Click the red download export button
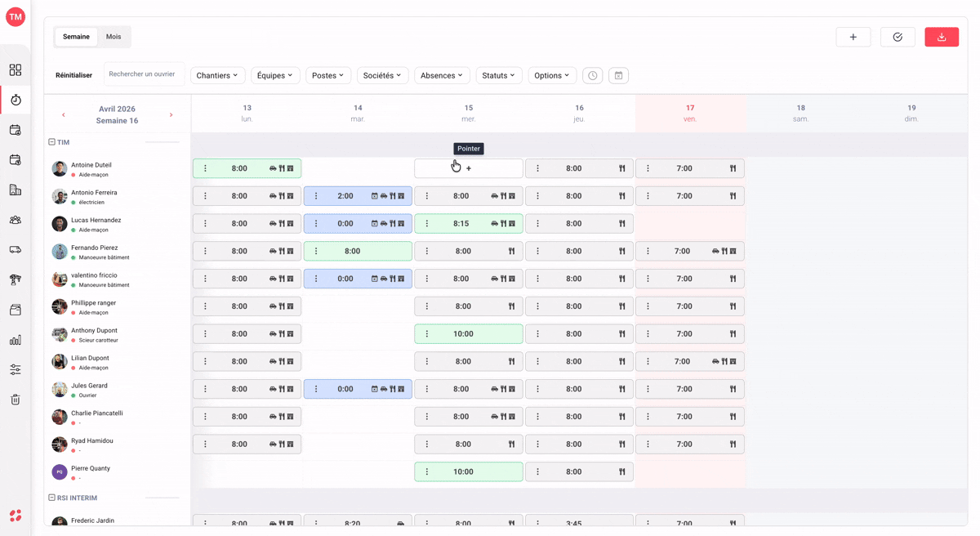980x536 pixels. [942, 37]
